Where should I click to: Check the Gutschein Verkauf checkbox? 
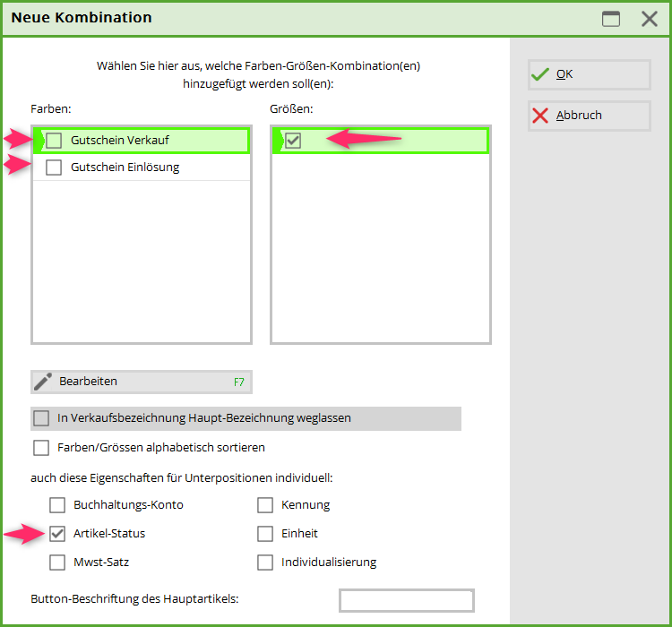pyautogui.click(x=55, y=141)
